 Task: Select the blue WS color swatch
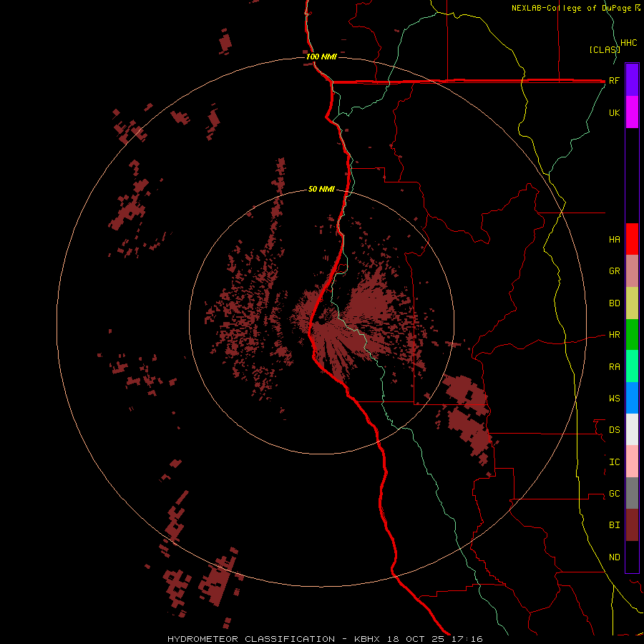coord(632,398)
